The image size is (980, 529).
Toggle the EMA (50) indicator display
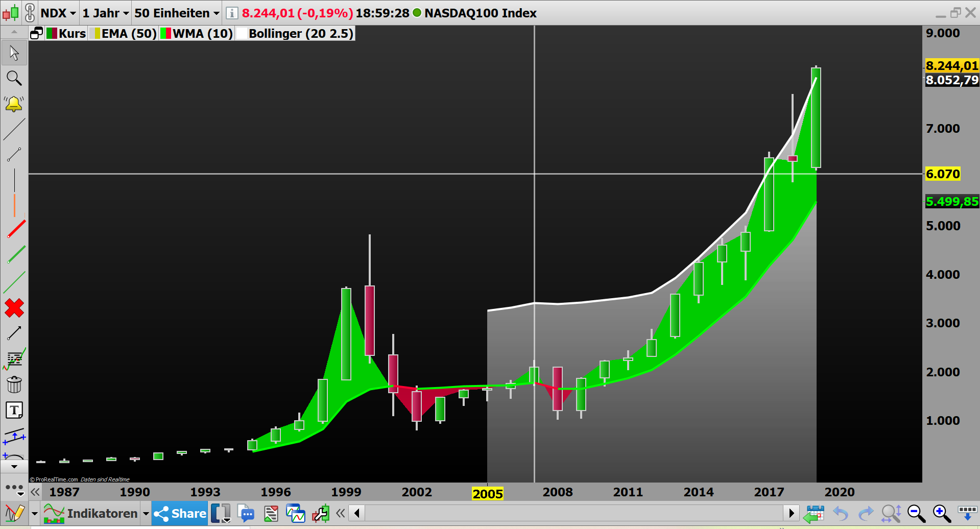[124, 33]
